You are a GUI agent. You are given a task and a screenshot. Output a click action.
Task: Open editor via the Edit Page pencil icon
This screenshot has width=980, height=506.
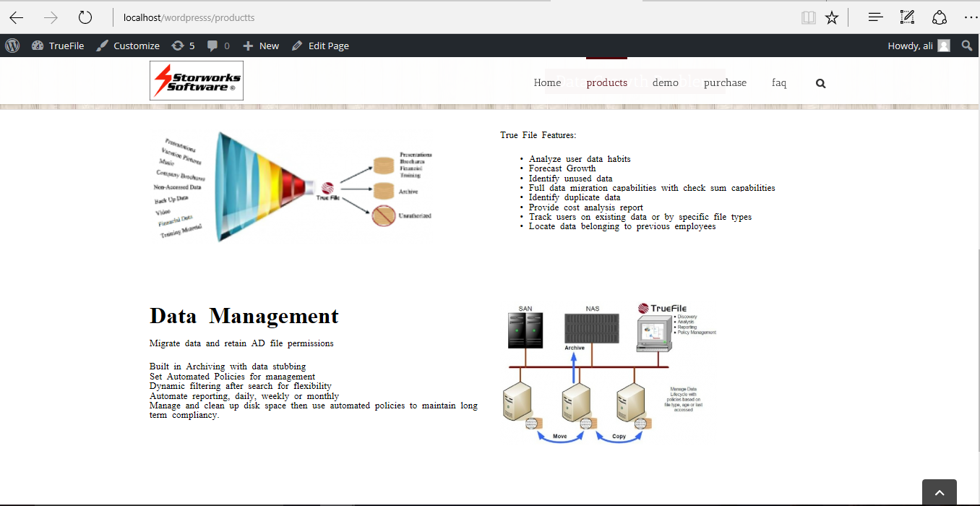[319, 45]
